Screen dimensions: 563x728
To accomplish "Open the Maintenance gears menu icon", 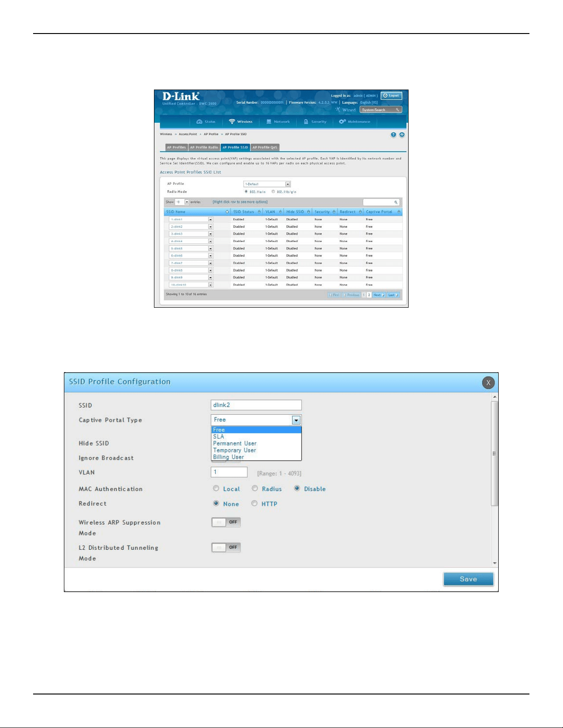I will (342, 122).
